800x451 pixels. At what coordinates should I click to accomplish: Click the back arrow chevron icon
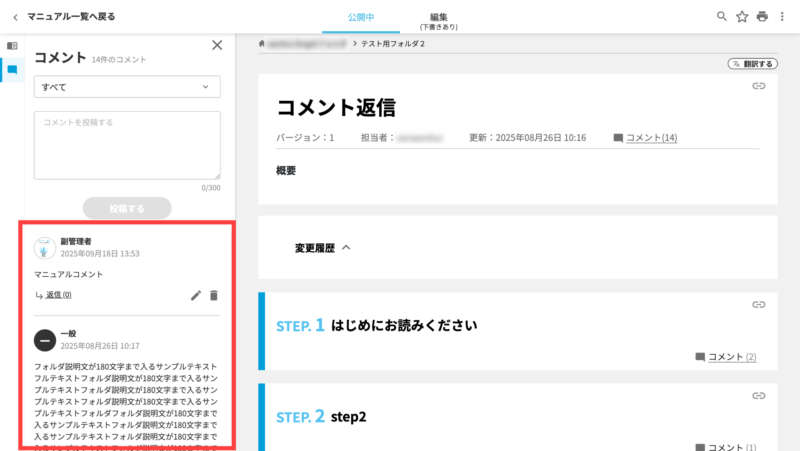(x=15, y=17)
